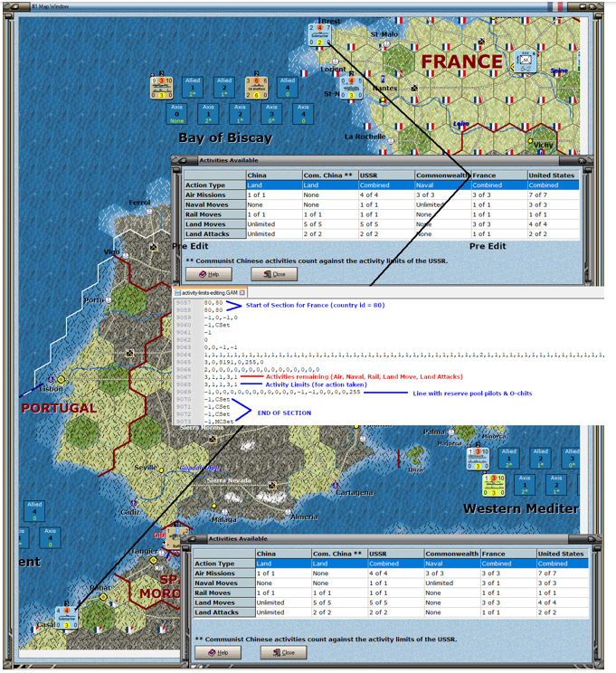Click Help in the lower Activities Available dialog
The height and width of the screenshot is (673, 616).
218,652
